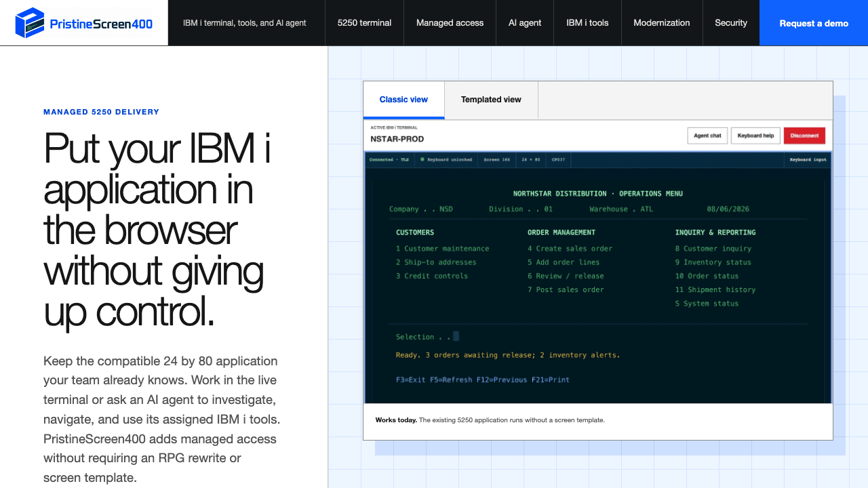Click the 'Connected · TLS' status entry
868x488 pixels.
click(389, 160)
